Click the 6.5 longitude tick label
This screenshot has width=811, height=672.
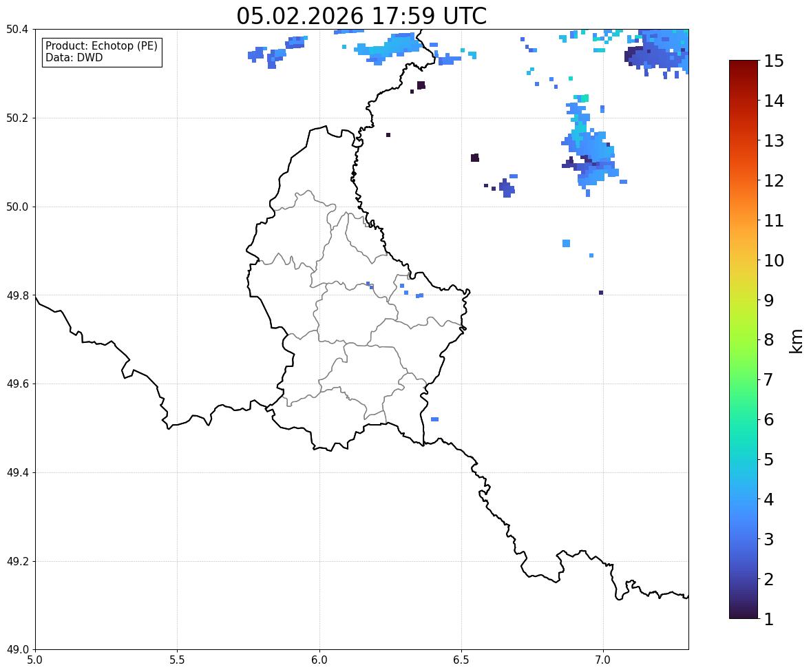(461, 660)
